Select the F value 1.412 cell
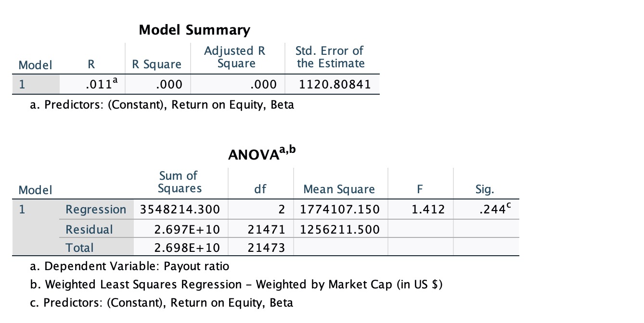Image resolution: width=644 pixels, height=323 pixels. pyautogui.click(x=429, y=210)
